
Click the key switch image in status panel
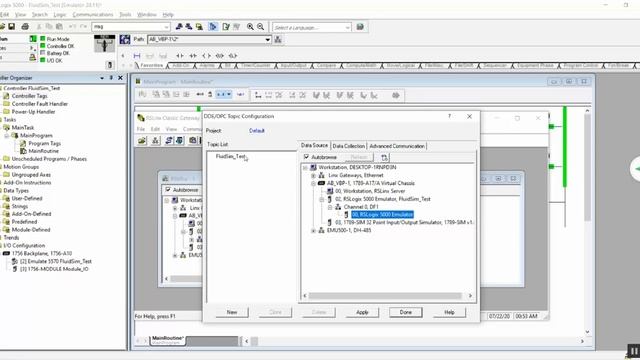tap(104, 44)
